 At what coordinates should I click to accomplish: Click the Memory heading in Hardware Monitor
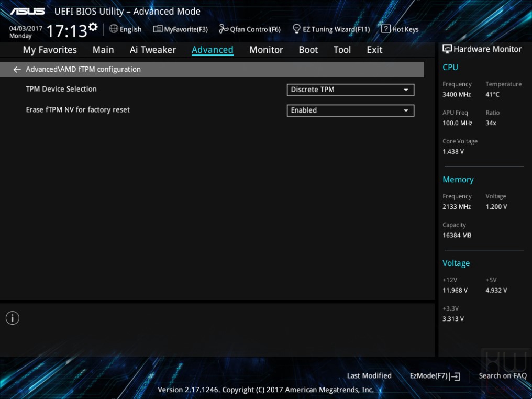pos(458,180)
